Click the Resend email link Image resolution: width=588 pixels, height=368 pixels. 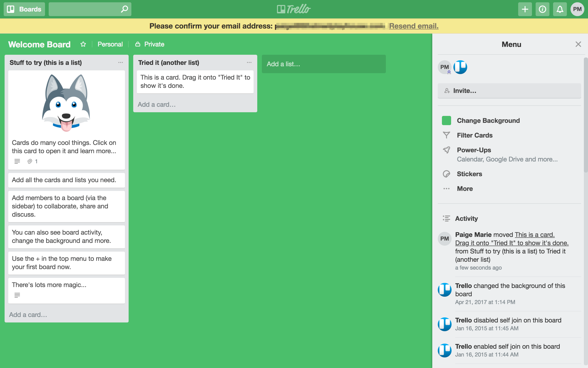[x=413, y=26]
